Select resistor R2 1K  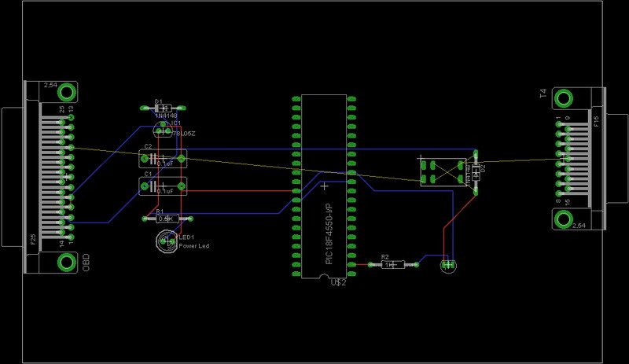tap(393, 264)
